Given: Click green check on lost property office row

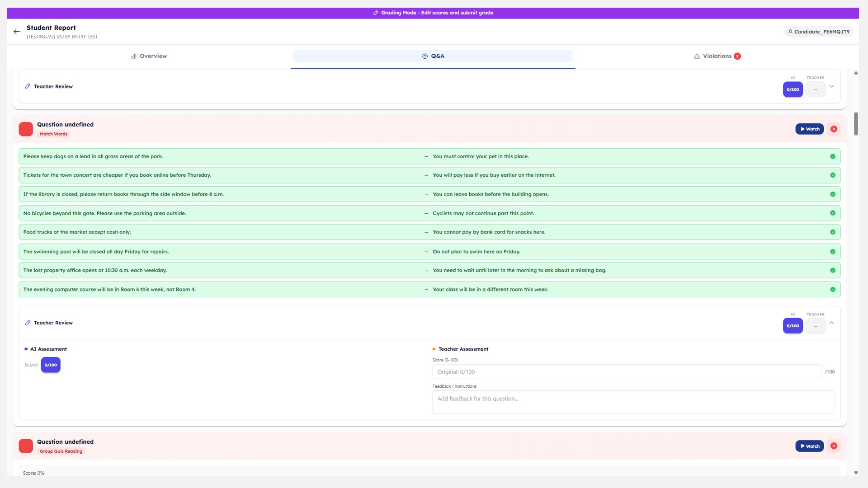Looking at the screenshot, I should click(832, 270).
